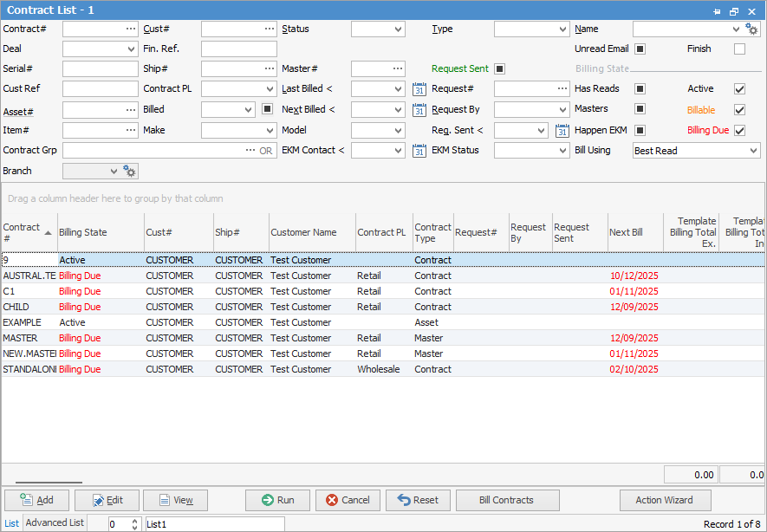Sort by Contract Type column header
Viewport: 767px width, 532px height.
click(433, 233)
